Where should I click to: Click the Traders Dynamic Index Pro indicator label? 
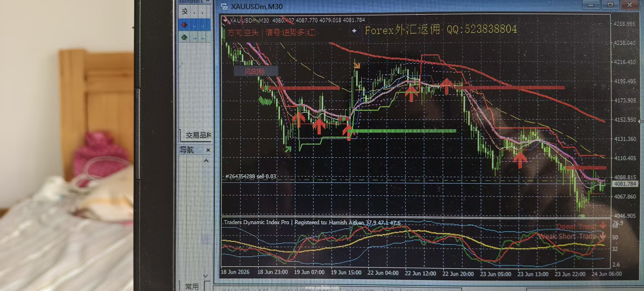pos(312,222)
